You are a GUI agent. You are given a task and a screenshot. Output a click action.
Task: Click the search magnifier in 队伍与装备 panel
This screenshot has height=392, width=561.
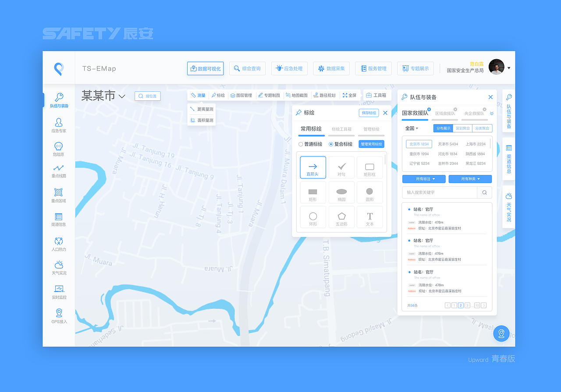pyautogui.click(x=484, y=192)
